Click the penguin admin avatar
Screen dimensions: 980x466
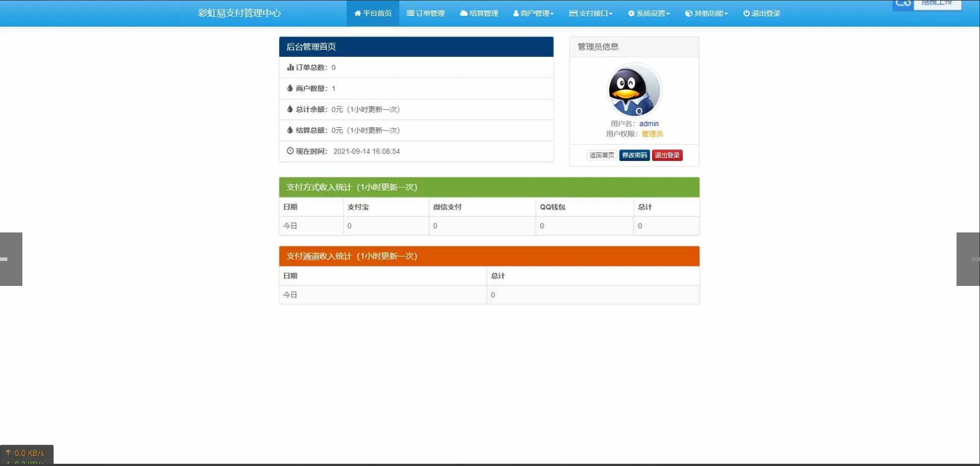point(634,90)
